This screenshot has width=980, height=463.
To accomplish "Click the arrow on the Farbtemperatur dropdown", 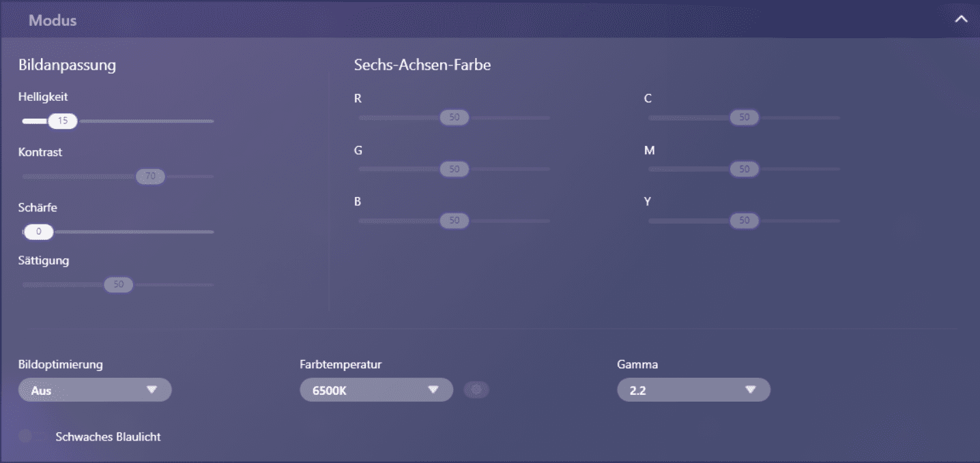I will pos(433,390).
